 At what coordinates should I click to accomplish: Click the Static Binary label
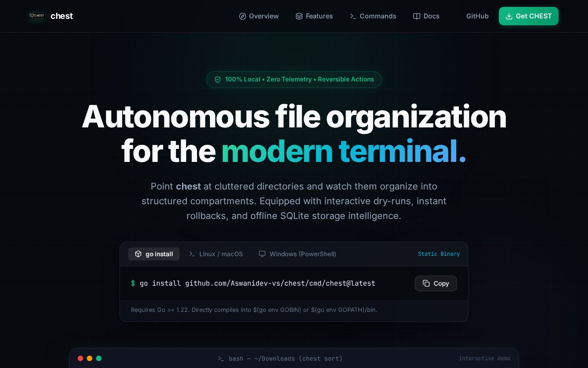click(x=439, y=254)
